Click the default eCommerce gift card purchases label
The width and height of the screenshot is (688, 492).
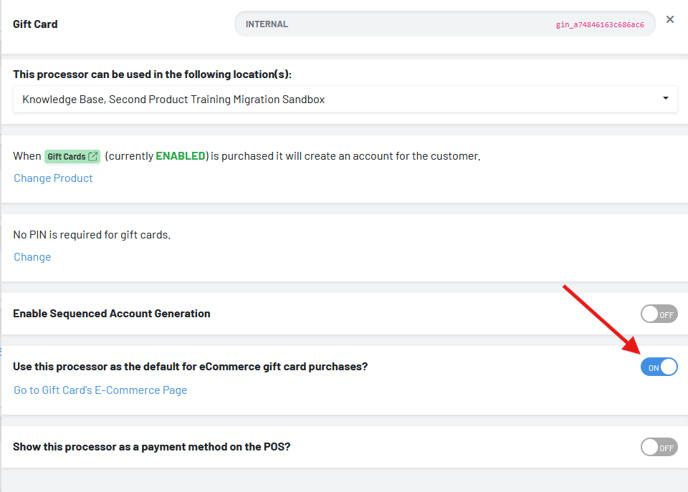point(190,367)
